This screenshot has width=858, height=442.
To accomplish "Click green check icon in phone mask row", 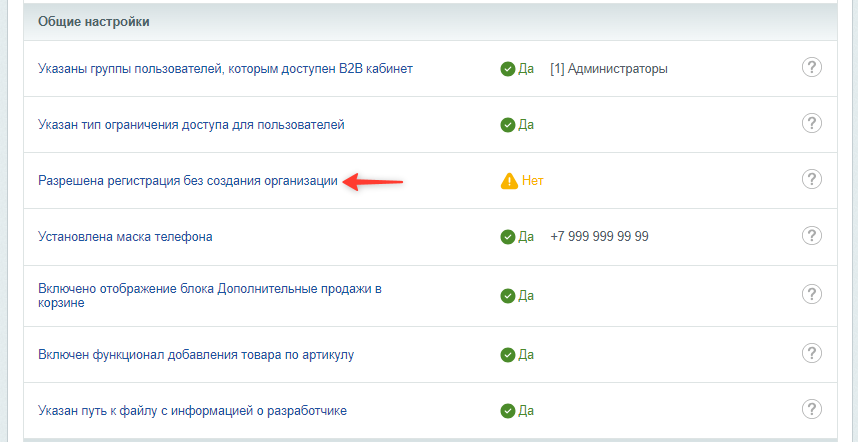I will (x=508, y=237).
